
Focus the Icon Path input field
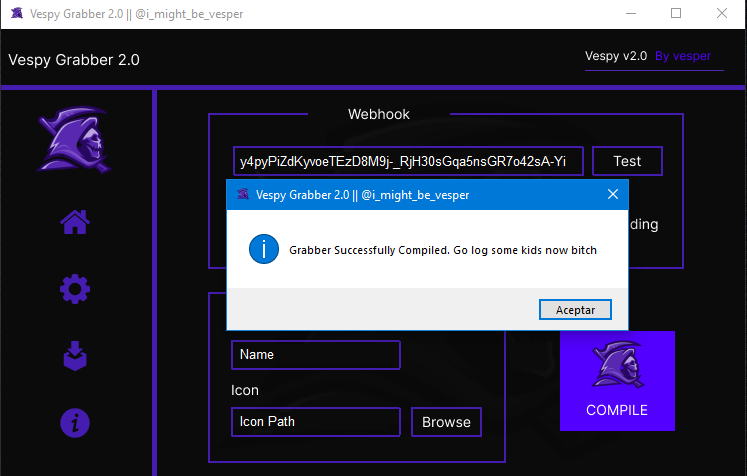(316, 422)
